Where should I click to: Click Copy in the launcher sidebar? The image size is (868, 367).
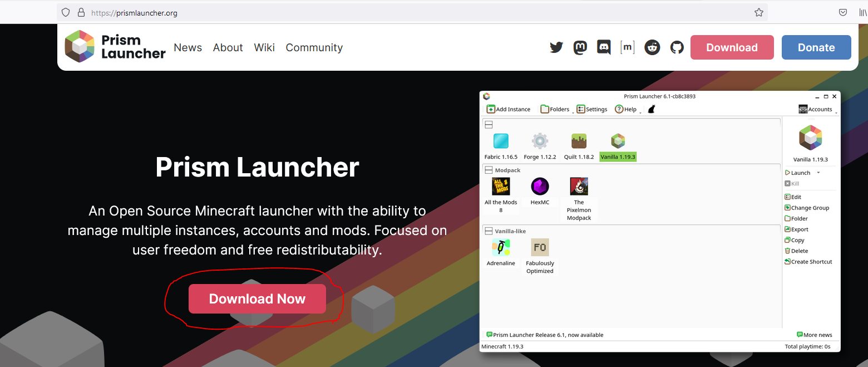click(x=795, y=241)
